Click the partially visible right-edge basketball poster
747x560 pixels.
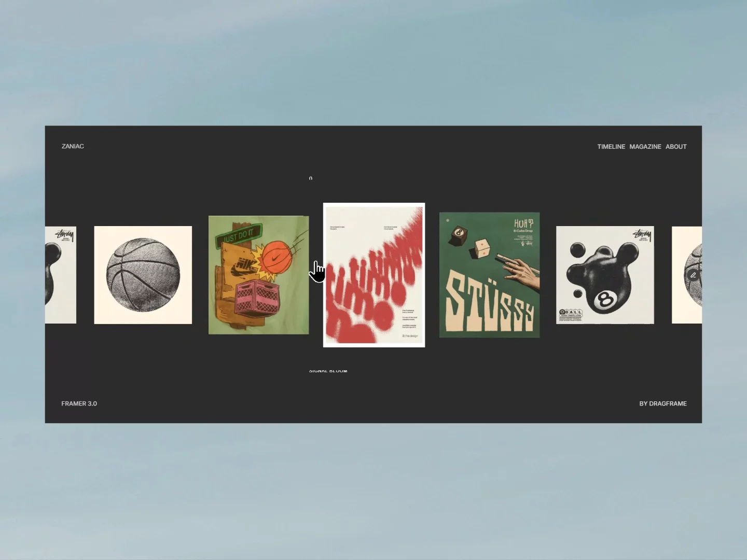[687, 275]
